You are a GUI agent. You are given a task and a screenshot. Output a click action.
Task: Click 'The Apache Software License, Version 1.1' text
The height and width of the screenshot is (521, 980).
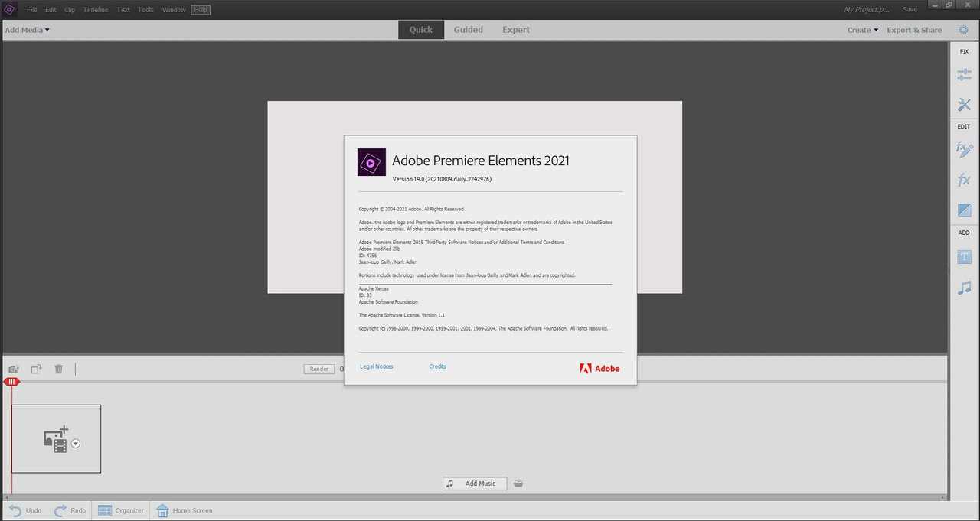pos(402,315)
